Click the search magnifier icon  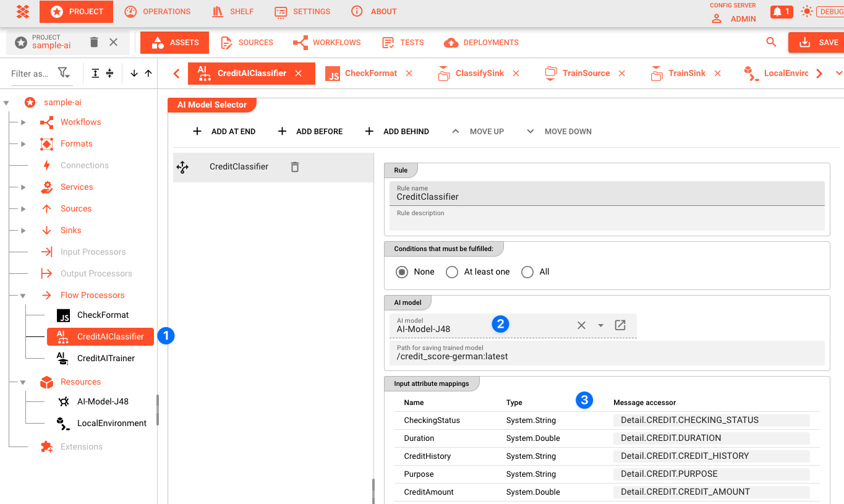pyautogui.click(x=771, y=42)
